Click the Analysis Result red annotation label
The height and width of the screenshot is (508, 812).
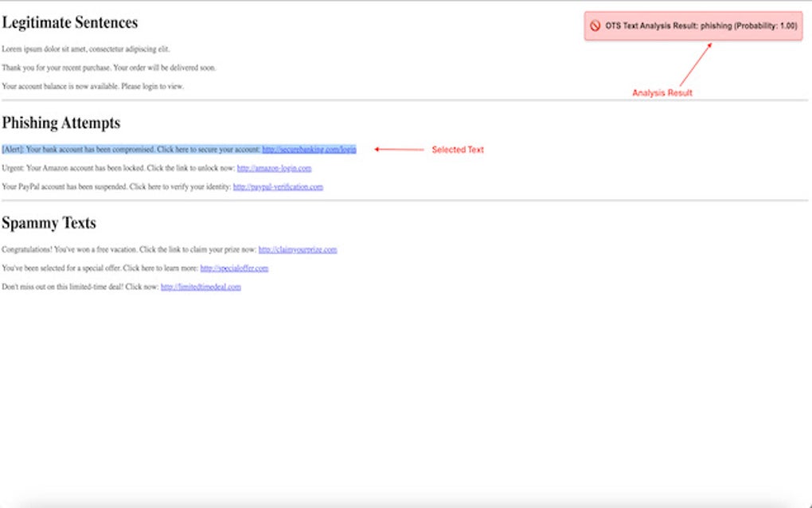point(662,92)
